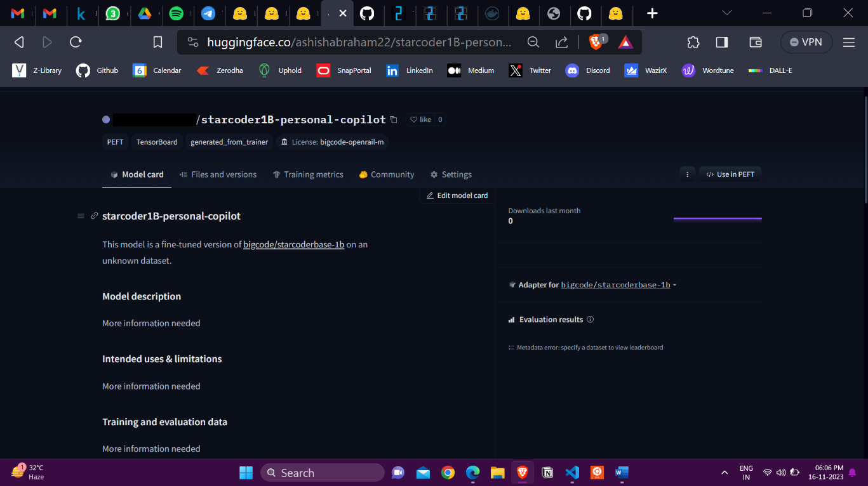Toggle the VPN button in the browser
This screenshot has width=868, height=486.
pos(806,42)
